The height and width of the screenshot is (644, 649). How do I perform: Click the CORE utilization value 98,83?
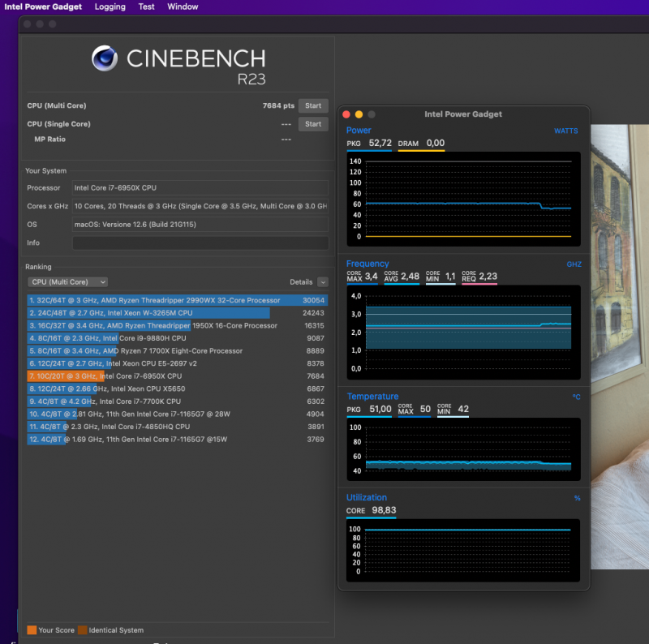(x=384, y=510)
